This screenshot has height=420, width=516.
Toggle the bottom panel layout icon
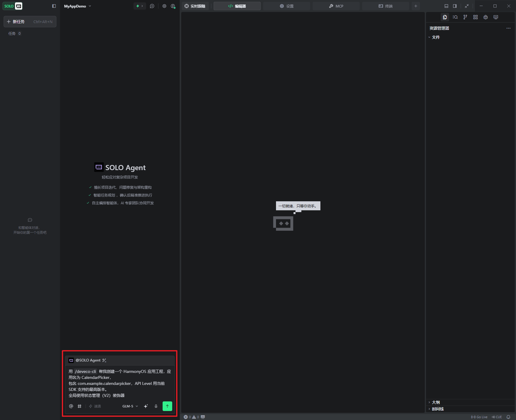coord(446,6)
